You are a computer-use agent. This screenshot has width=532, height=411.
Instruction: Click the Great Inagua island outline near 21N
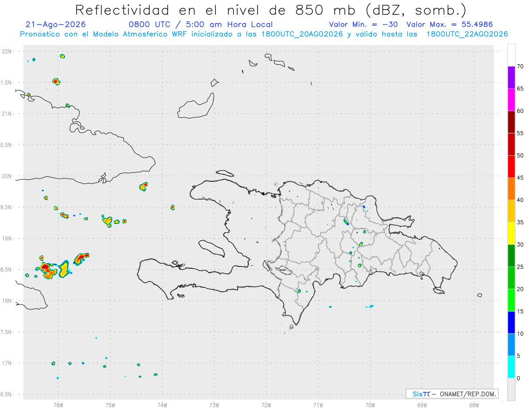(x=196, y=106)
